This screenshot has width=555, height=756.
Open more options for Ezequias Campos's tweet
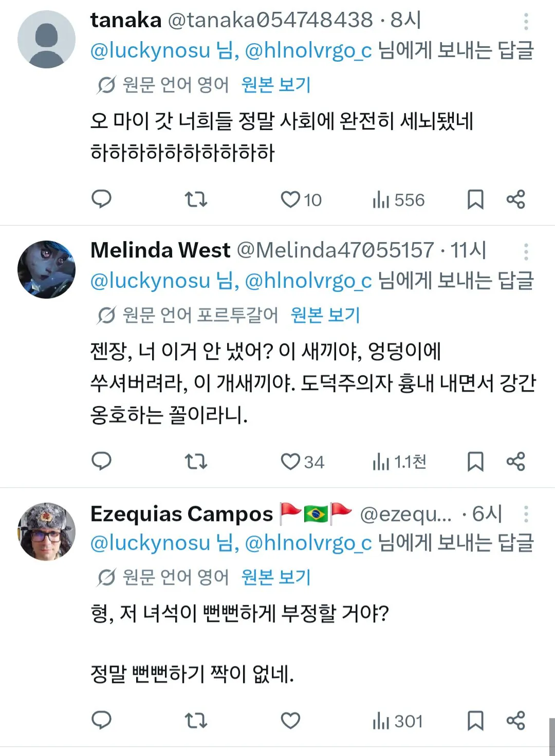[x=526, y=514]
